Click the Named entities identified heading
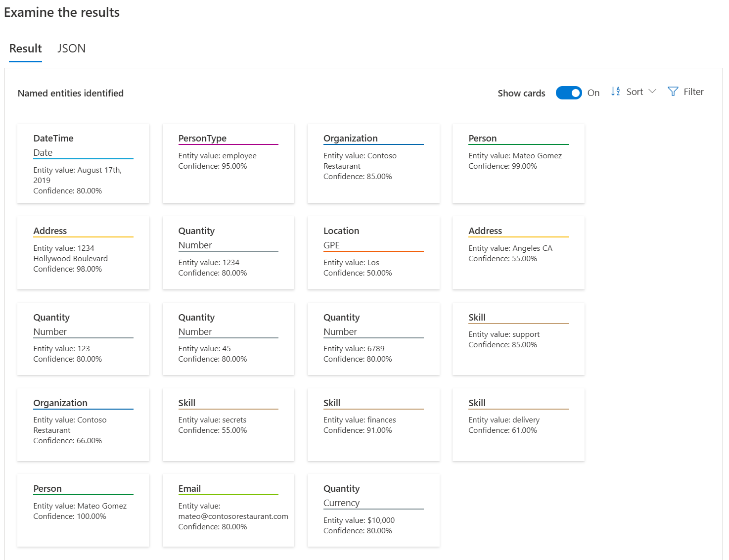This screenshot has width=729, height=560. (71, 93)
